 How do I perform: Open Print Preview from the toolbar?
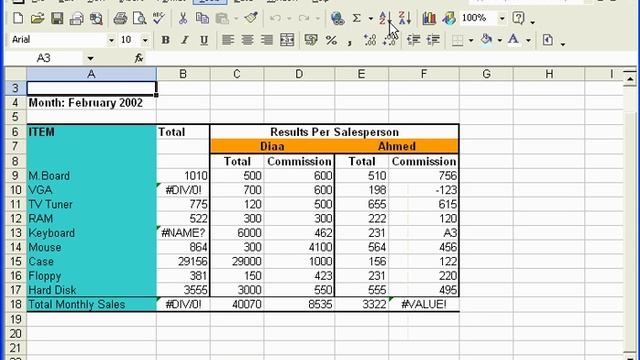140,18
